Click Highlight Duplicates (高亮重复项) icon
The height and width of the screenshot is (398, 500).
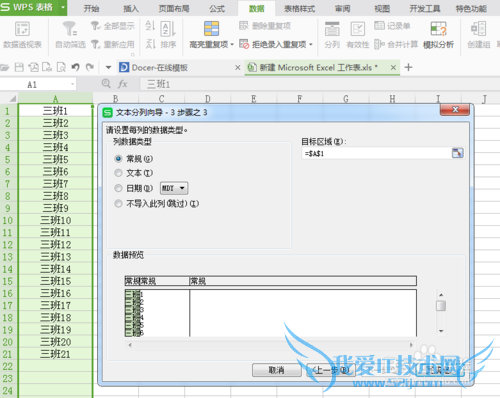click(x=211, y=29)
